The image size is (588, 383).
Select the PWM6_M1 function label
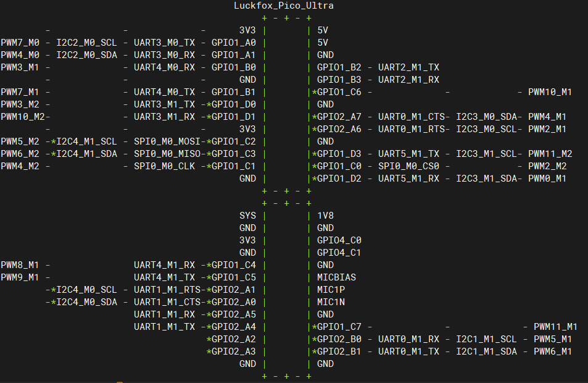(x=552, y=351)
